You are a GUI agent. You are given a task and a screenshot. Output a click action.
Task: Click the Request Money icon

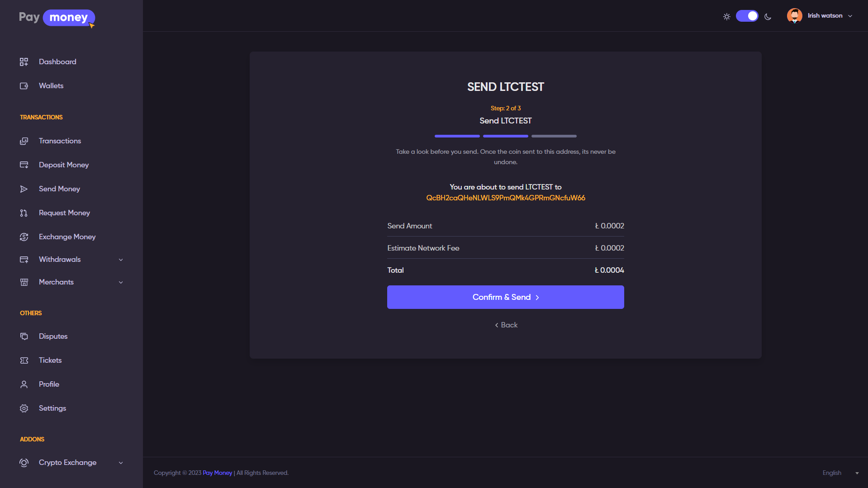click(24, 213)
